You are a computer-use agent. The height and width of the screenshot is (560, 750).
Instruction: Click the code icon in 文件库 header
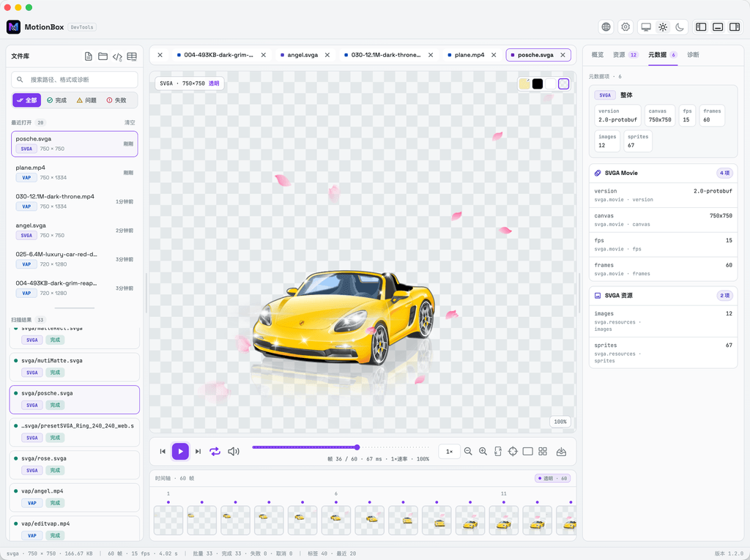point(117,56)
